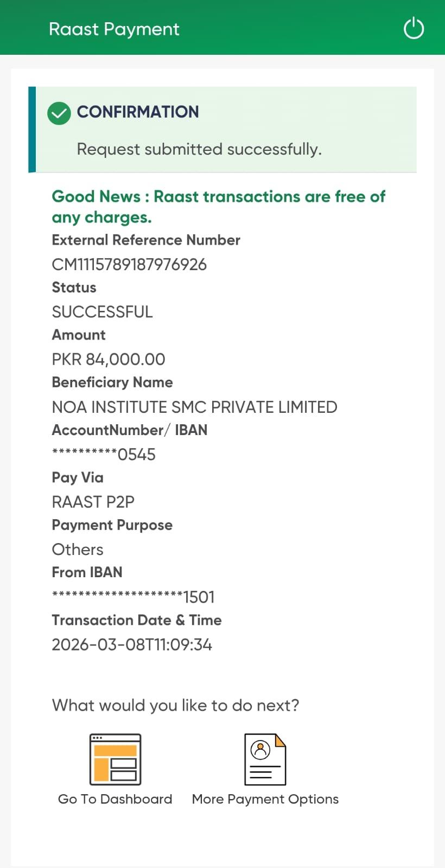This screenshot has width=445, height=868.
Task: Open the More Payment Options icon
Action: (265, 759)
